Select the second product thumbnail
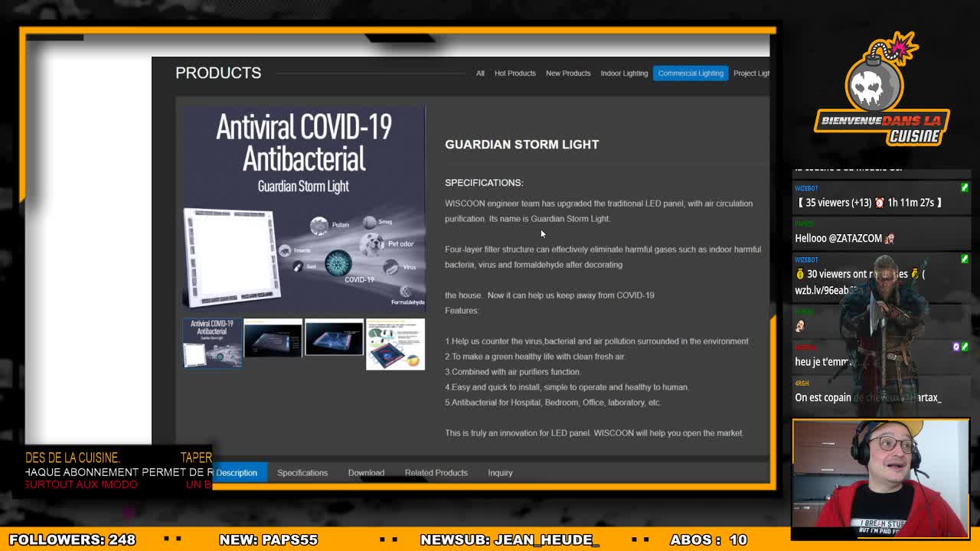 (x=273, y=338)
